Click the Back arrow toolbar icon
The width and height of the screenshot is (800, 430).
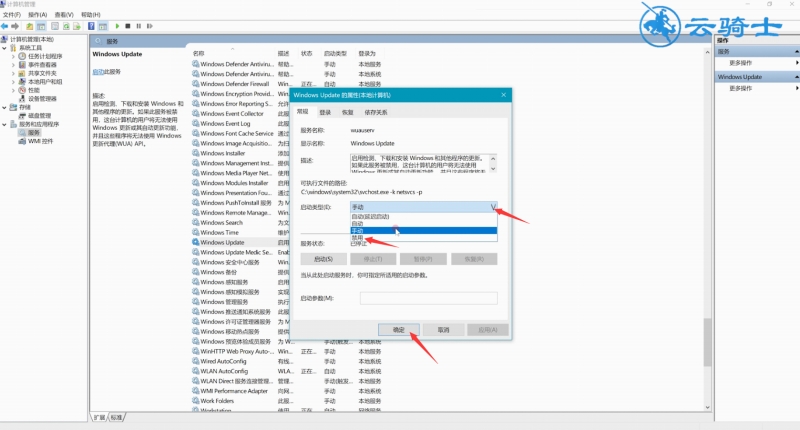click(5, 26)
